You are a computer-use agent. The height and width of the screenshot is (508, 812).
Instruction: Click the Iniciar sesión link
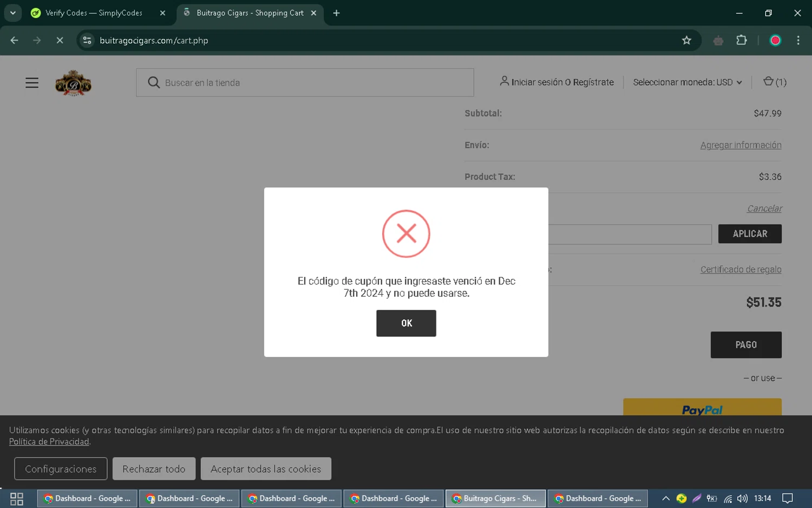point(537,82)
